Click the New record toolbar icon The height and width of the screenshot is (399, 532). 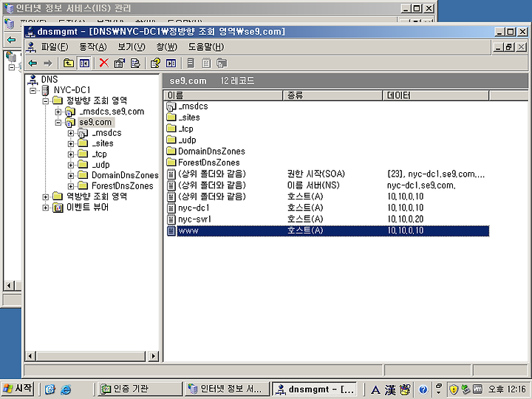click(206, 63)
